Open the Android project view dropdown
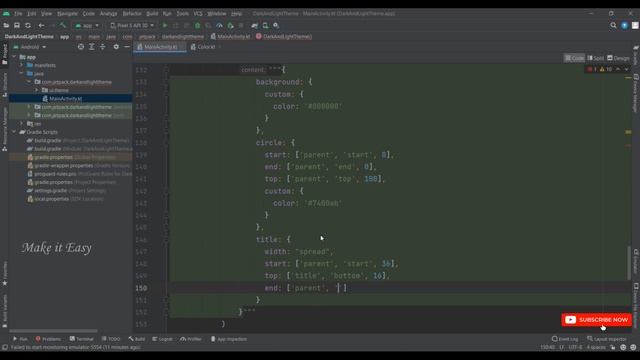This screenshot has width=640, height=360. coord(29,47)
